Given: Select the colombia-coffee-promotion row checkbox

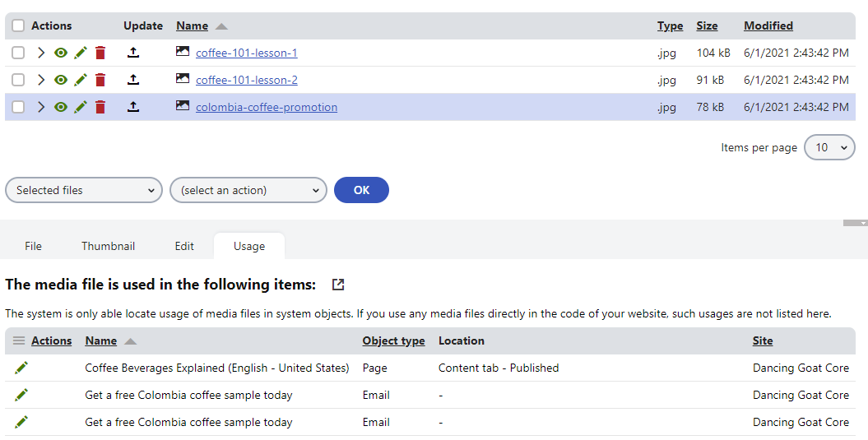Looking at the screenshot, I should 18,108.
